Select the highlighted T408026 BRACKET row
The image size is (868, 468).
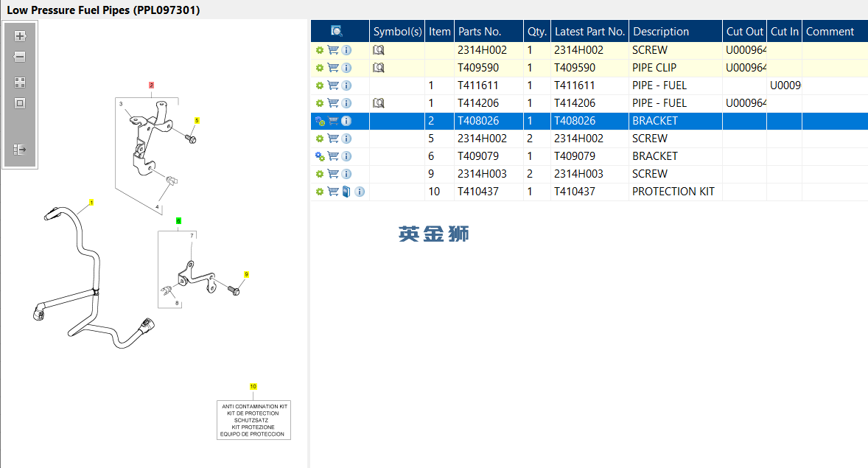589,121
